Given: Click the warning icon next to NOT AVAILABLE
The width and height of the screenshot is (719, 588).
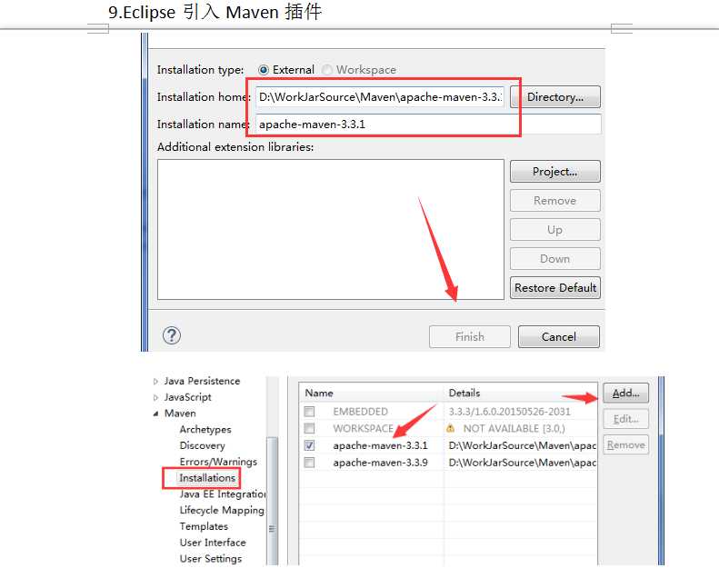Looking at the screenshot, I should point(450,429).
